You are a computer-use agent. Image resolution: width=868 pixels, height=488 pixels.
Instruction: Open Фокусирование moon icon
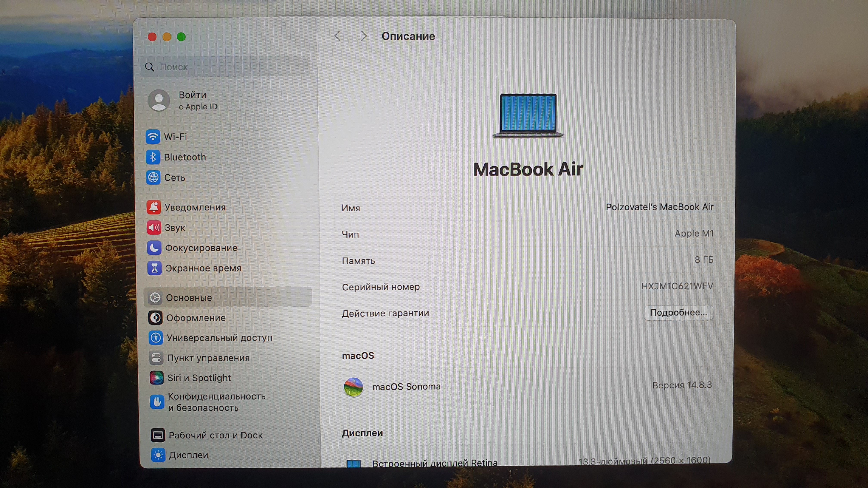[154, 248]
